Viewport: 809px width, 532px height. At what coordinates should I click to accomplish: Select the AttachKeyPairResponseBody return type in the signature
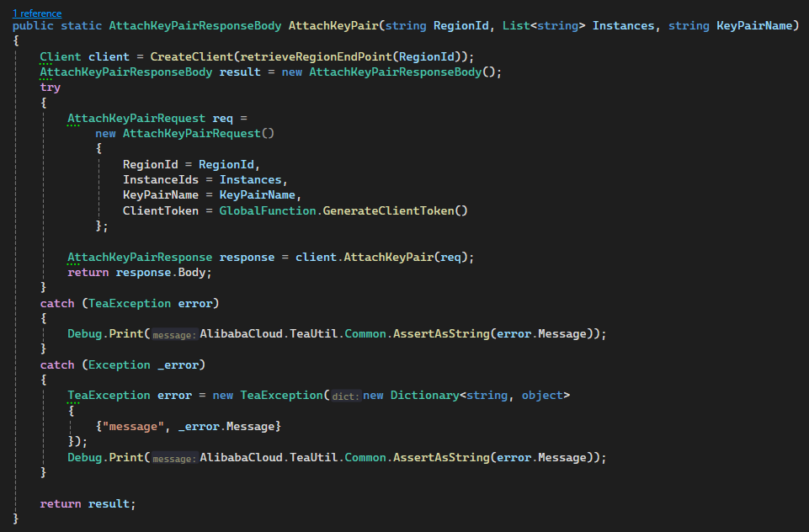[x=195, y=26]
